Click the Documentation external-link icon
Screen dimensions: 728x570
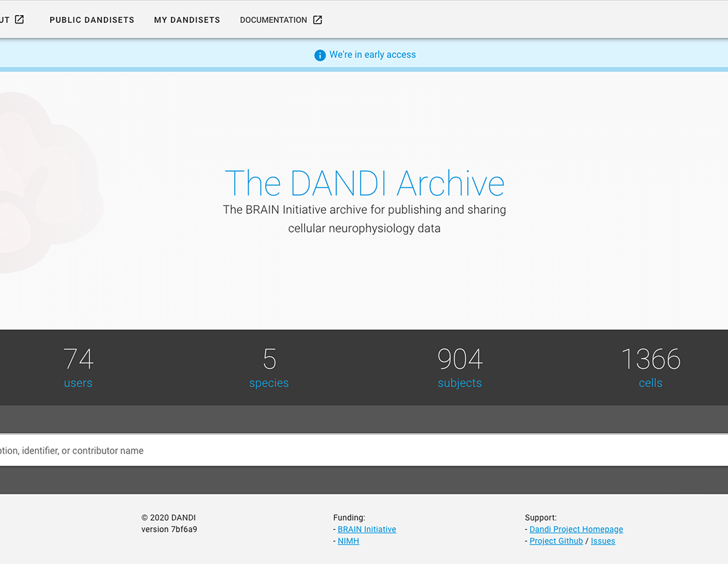pos(317,20)
